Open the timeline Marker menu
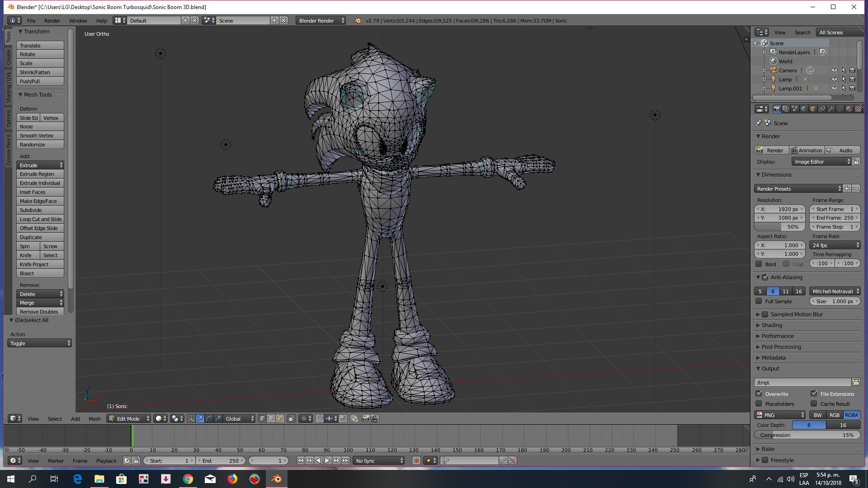Screen dimensions: 868x488 click(56, 461)
